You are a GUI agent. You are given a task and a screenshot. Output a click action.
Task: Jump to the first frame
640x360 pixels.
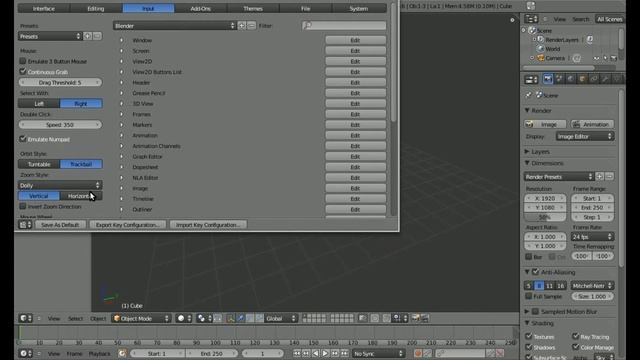click(296, 353)
